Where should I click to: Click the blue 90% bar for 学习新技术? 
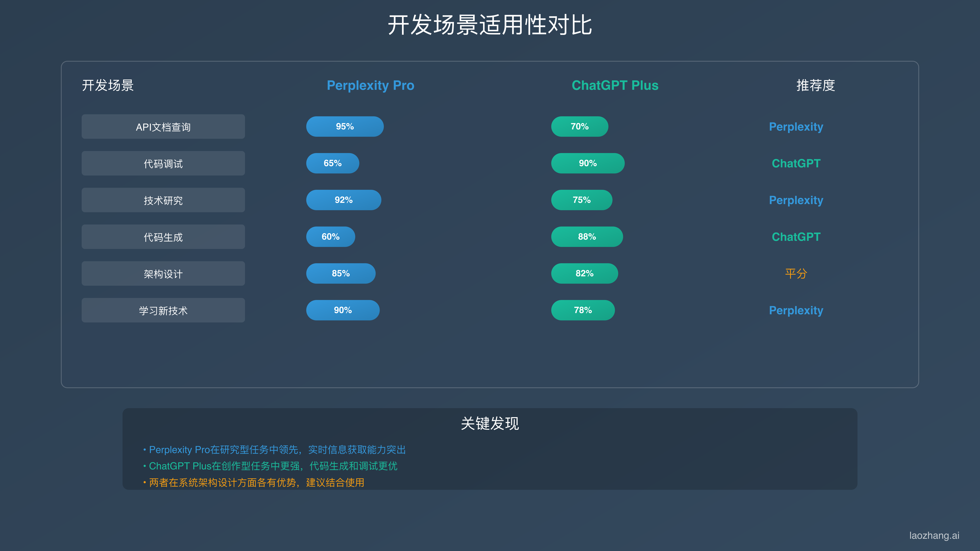point(343,310)
